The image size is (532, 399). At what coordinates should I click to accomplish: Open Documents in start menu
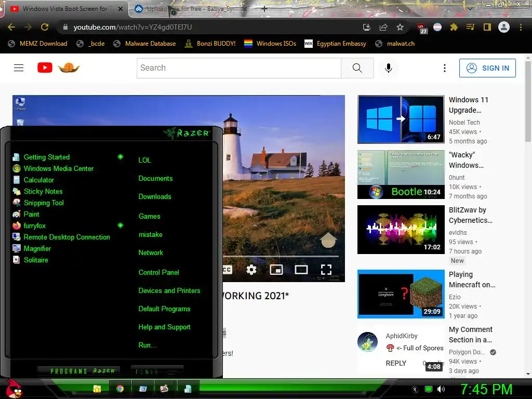click(x=155, y=179)
